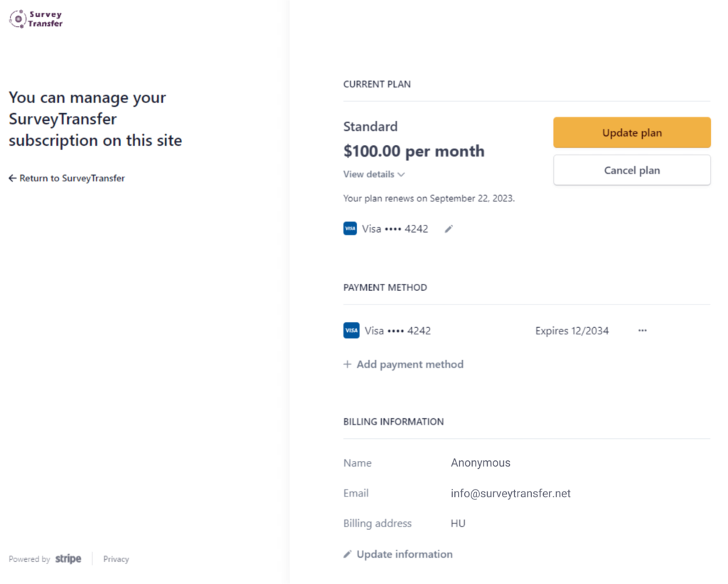Image resolution: width=728 pixels, height=584 pixels.
Task: Click the plus icon for adding payment method
Action: tap(348, 364)
